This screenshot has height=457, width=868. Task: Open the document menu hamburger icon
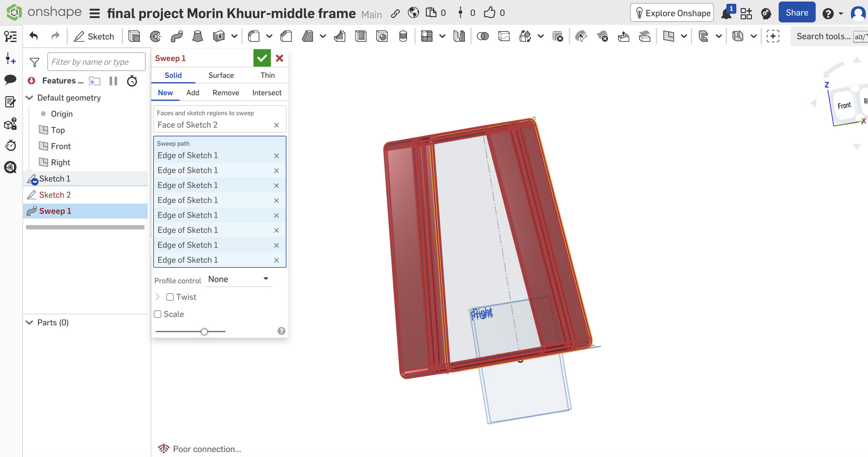point(95,13)
